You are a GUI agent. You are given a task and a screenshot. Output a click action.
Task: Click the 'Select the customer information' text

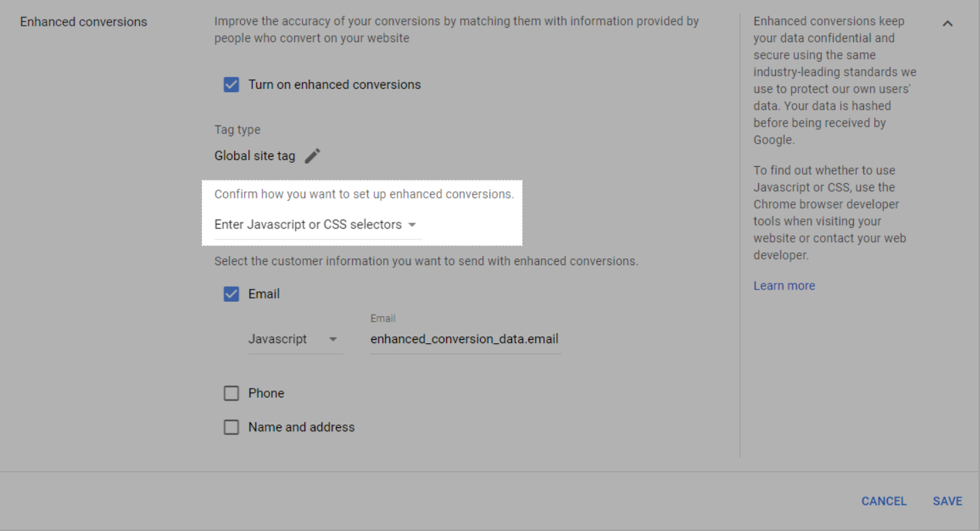426,261
